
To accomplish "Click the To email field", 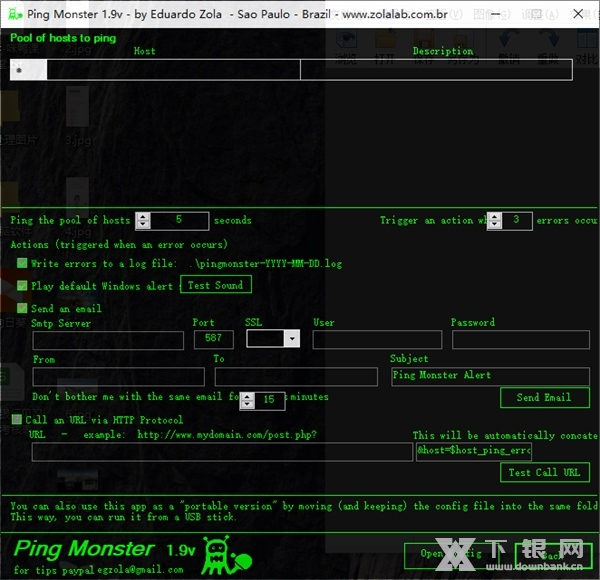I will pyautogui.click(x=296, y=377).
